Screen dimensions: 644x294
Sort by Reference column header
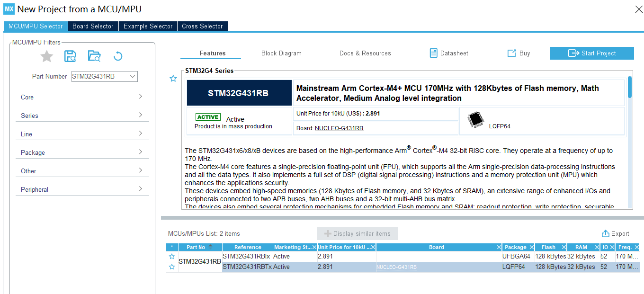point(248,247)
